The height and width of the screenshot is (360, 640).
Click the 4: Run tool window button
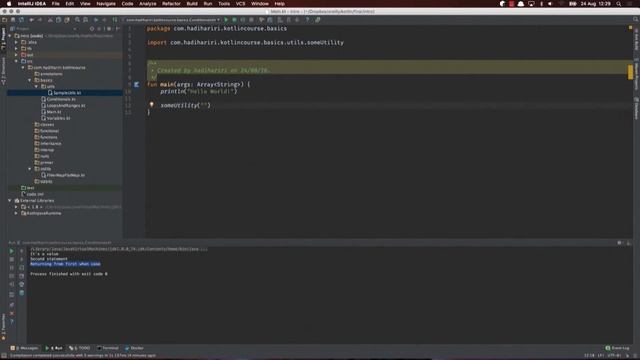point(54,348)
